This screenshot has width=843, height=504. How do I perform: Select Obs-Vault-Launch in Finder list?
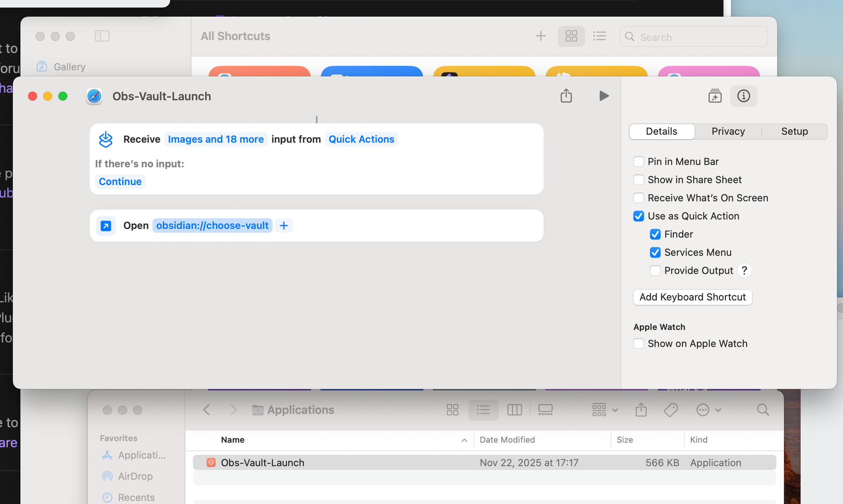click(x=263, y=463)
